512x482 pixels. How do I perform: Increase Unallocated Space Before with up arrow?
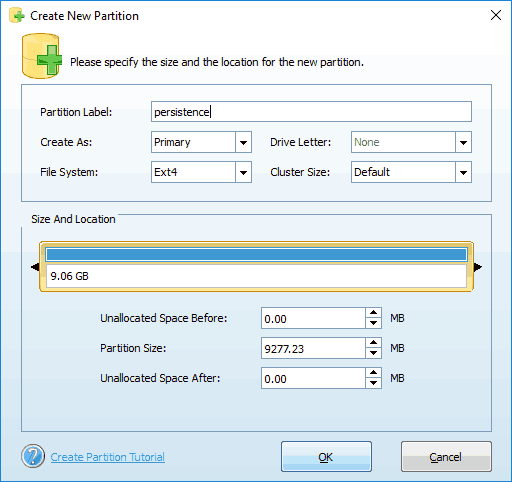click(x=373, y=313)
